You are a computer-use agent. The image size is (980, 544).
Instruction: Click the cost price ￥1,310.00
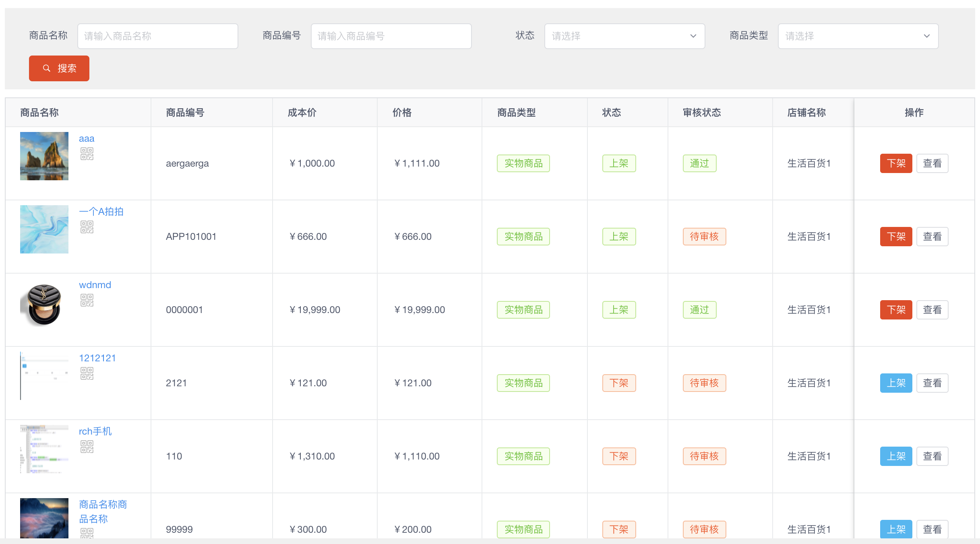click(x=312, y=456)
